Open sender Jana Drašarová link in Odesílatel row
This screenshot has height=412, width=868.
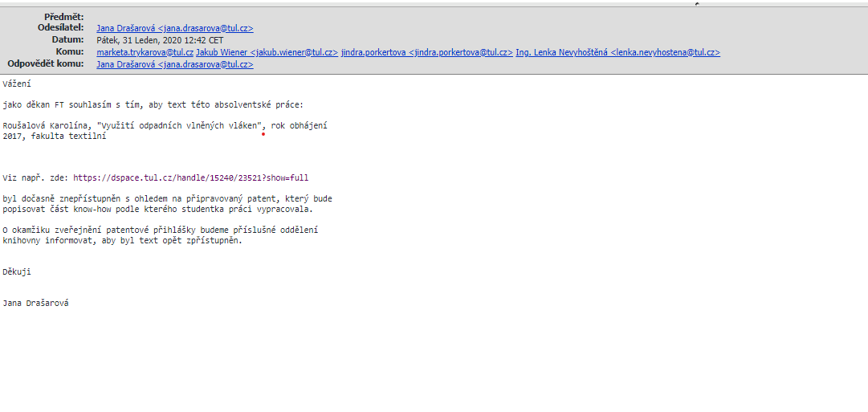point(175,28)
